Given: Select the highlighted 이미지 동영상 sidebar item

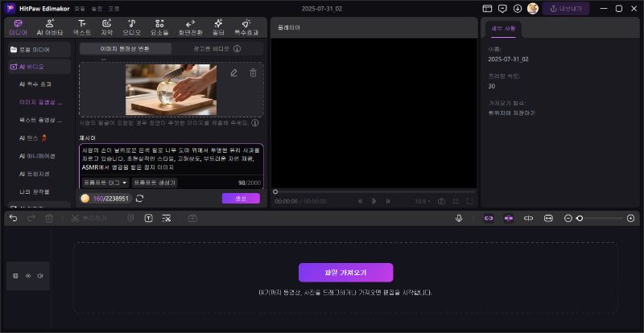Looking at the screenshot, I should (x=40, y=102).
